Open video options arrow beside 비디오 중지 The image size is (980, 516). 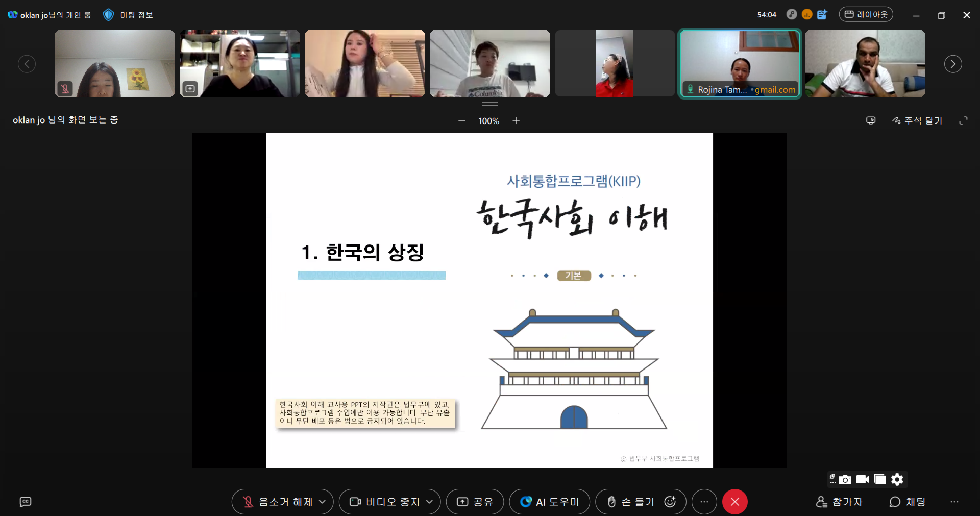(430, 502)
